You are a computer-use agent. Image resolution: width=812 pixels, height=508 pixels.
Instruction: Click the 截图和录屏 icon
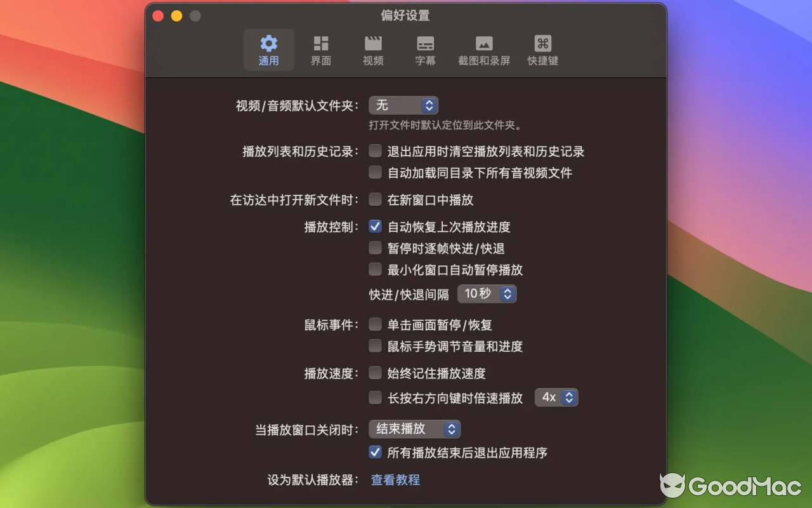click(484, 50)
